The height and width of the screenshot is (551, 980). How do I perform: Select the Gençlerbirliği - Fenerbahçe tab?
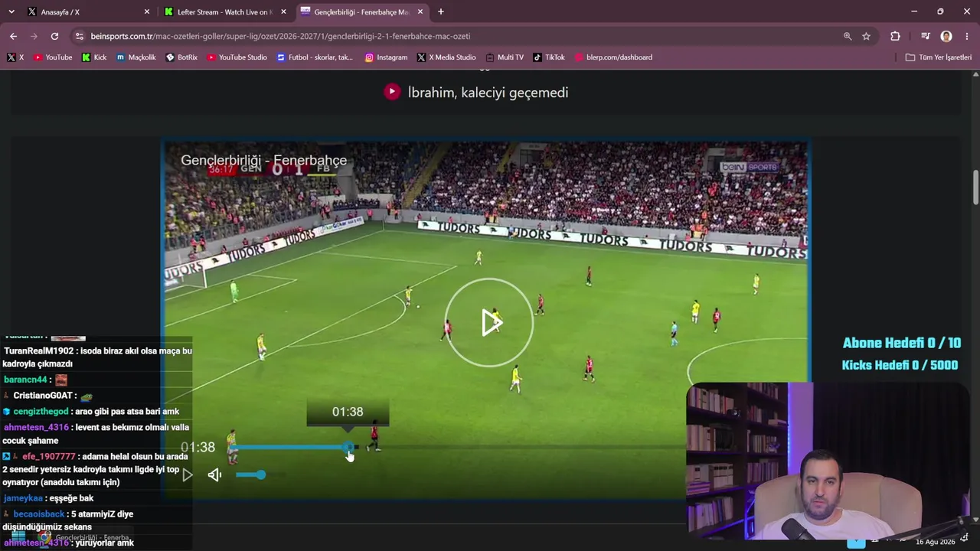pyautogui.click(x=361, y=11)
